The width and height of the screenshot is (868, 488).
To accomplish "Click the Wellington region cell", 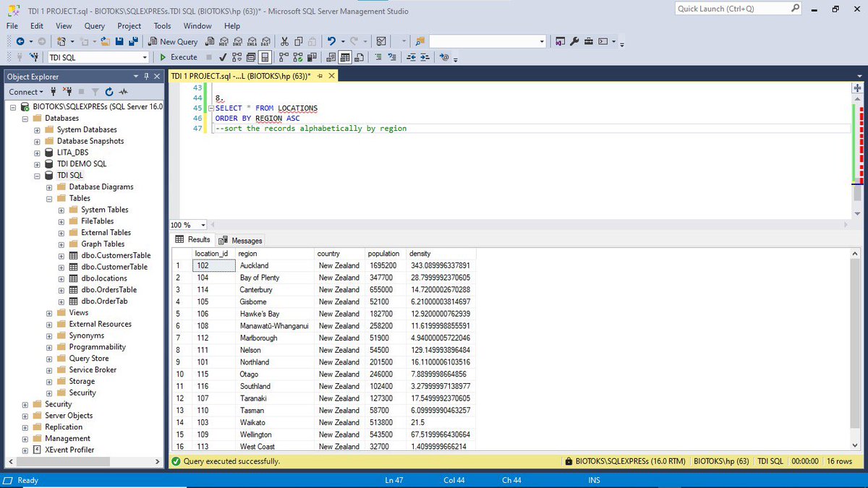I will point(275,435).
